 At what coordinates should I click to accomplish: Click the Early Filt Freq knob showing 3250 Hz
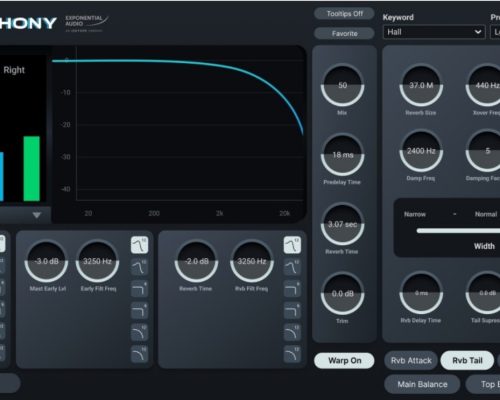[x=97, y=261]
